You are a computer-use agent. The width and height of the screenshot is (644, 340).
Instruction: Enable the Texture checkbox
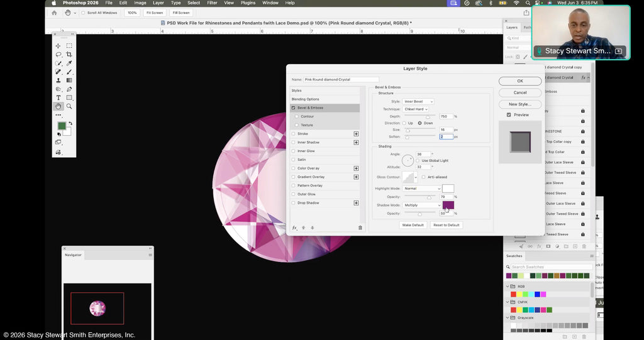click(297, 125)
